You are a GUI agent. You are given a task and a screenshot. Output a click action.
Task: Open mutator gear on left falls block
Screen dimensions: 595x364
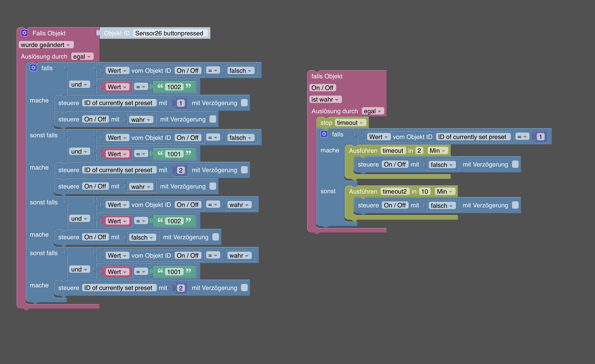[x=33, y=68]
